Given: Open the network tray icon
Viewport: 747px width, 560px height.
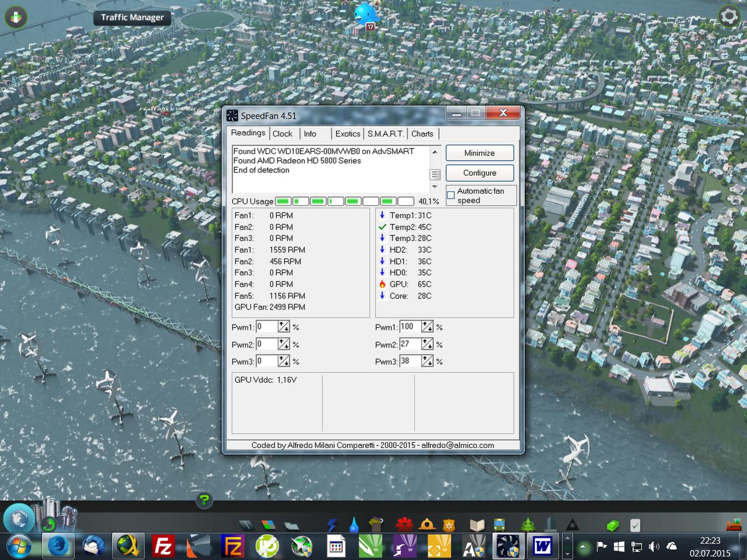Looking at the screenshot, I should point(637,547).
